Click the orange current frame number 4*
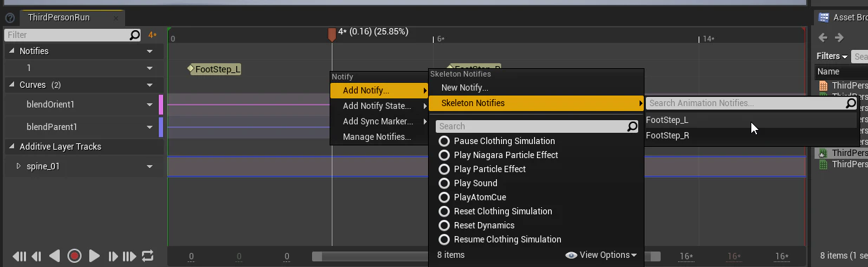 point(153,34)
